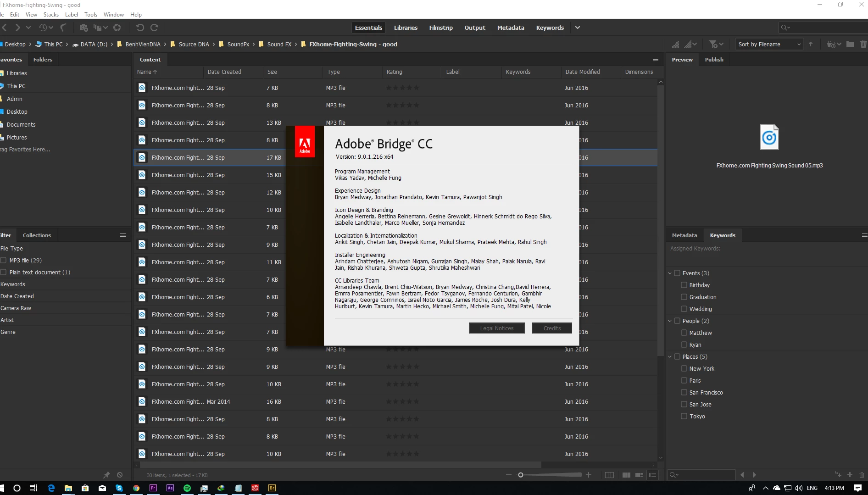868x495 pixels.
Task: Open Sort by Filename dropdown
Action: (x=770, y=44)
